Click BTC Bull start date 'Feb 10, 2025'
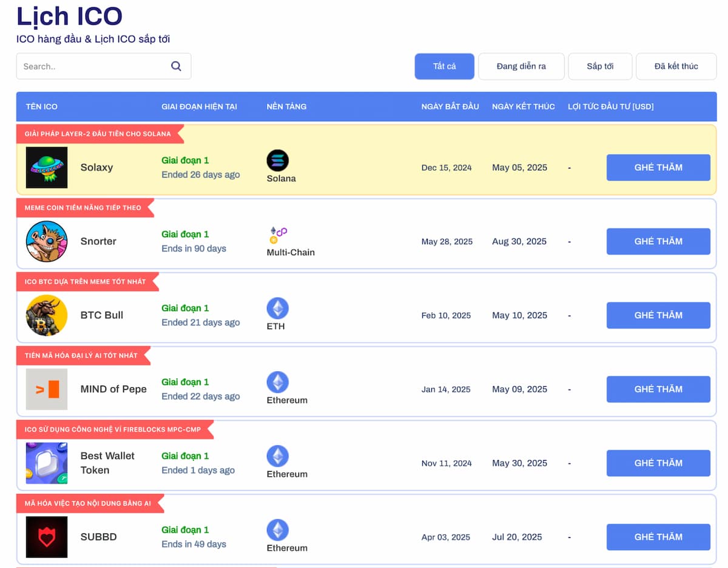This screenshot has height=568, width=728. [447, 315]
